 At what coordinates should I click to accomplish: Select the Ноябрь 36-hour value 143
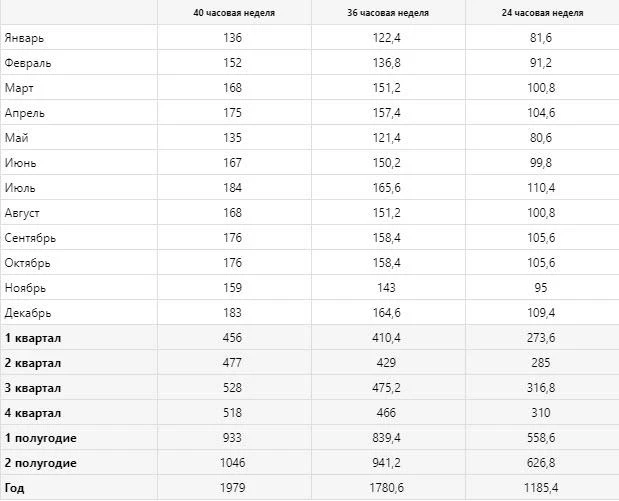click(391, 288)
